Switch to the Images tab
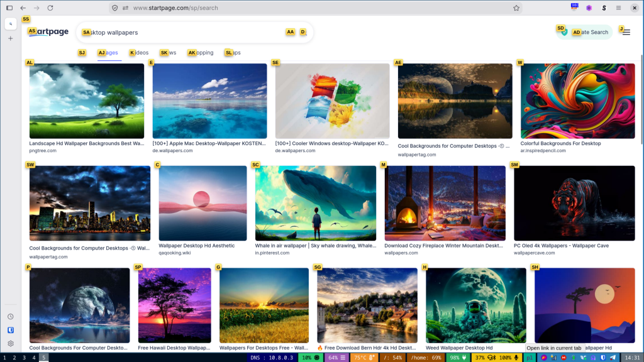The height and width of the screenshot is (362, 644). [108, 53]
